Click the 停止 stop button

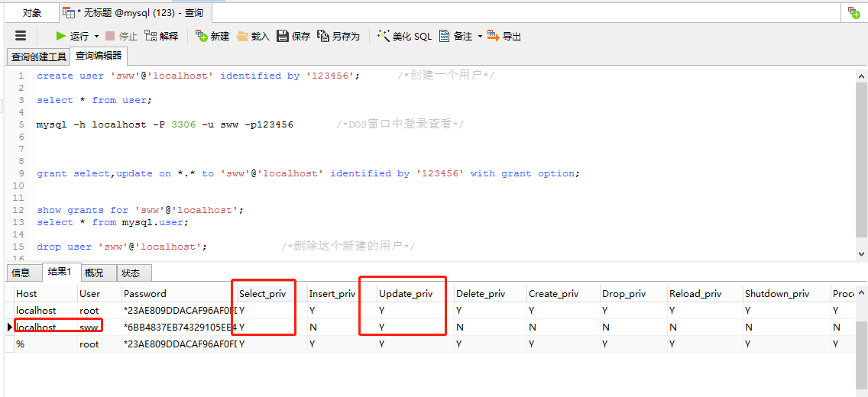[121, 36]
